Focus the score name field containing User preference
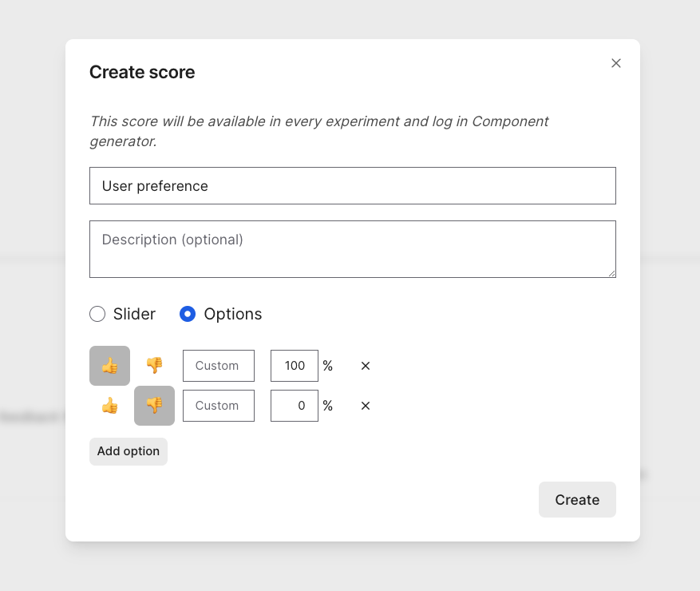700x591 pixels. coord(352,185)
